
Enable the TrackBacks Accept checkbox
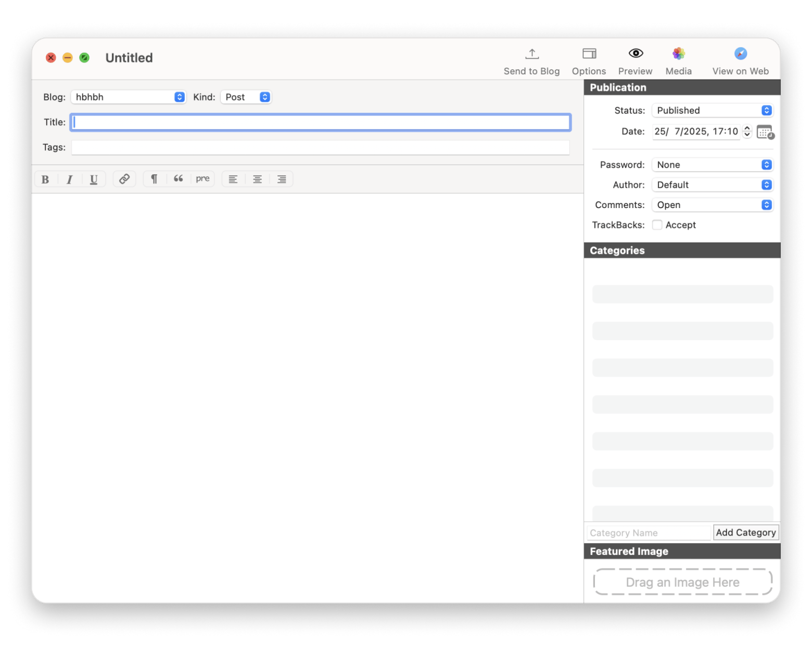[x=657, y=225]
